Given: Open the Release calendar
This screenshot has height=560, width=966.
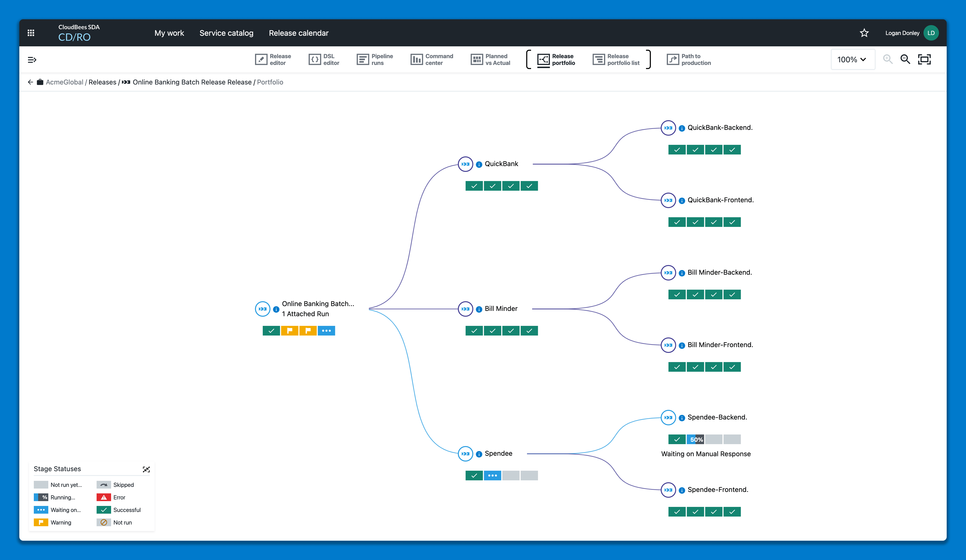Looking at the screenshot, I should tap(299, 33).
